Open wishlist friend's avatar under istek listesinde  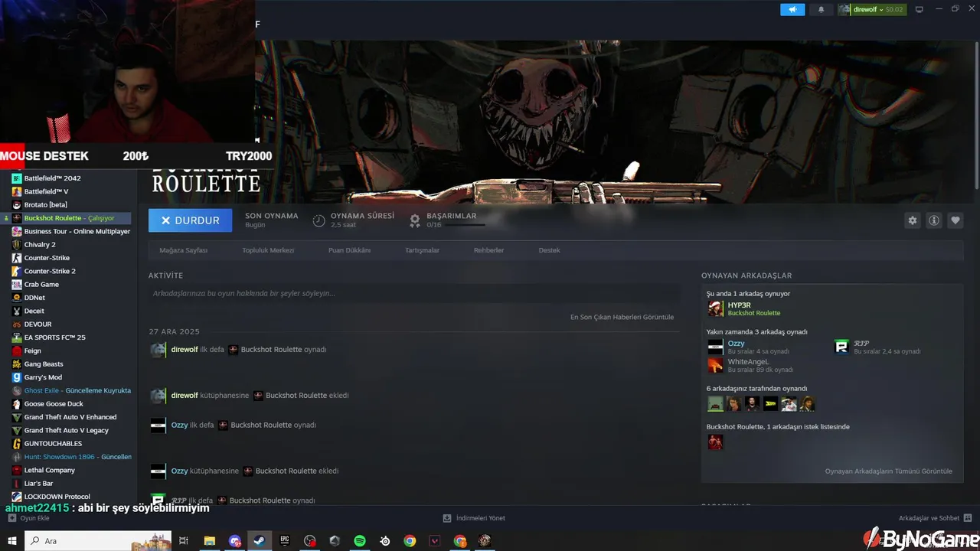(715, 442)
